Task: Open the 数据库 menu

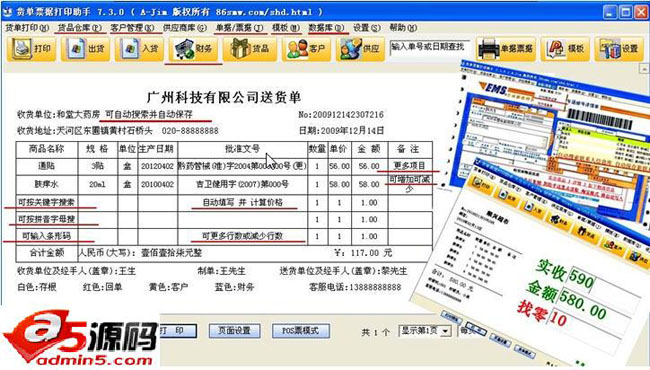Action: point(326,28)
